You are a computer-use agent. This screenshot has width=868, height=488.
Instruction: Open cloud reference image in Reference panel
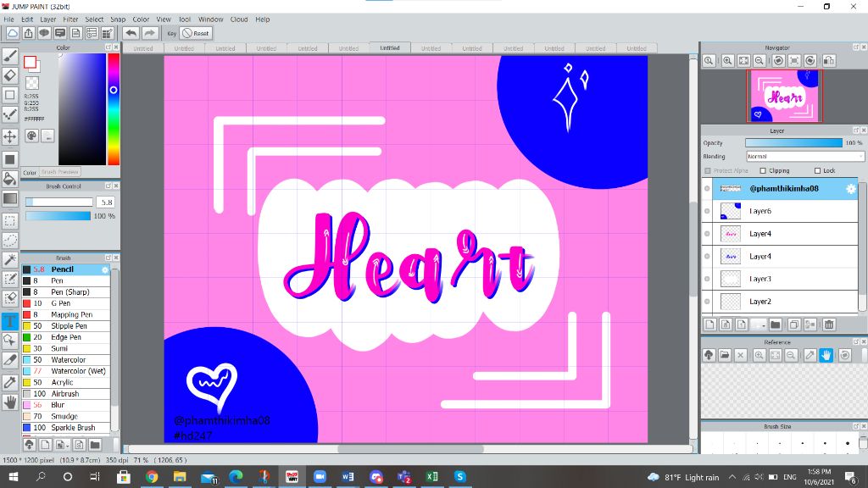[x=709, y=355]
